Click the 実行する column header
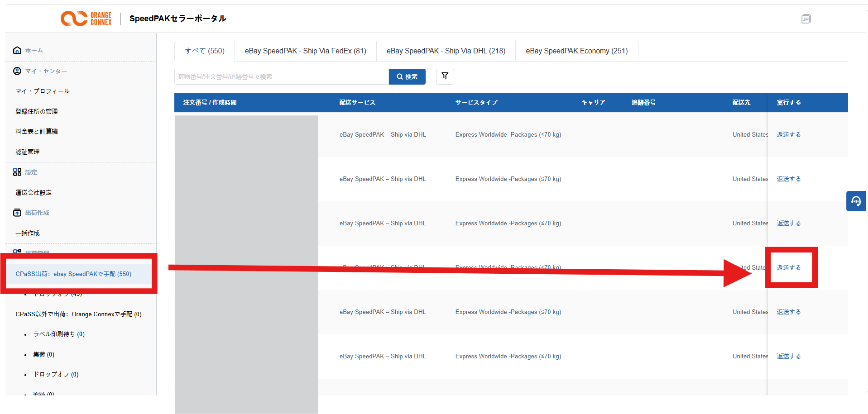 (789, 102)
